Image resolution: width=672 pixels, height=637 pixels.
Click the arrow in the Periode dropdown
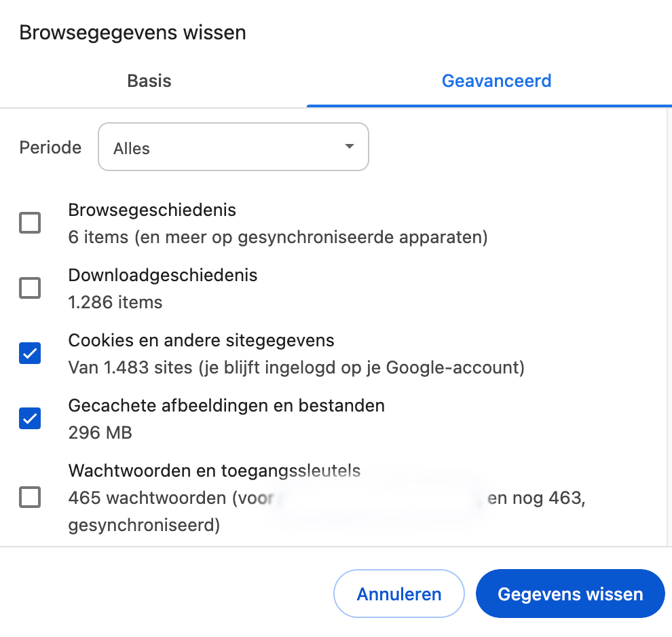pos(350,147)
